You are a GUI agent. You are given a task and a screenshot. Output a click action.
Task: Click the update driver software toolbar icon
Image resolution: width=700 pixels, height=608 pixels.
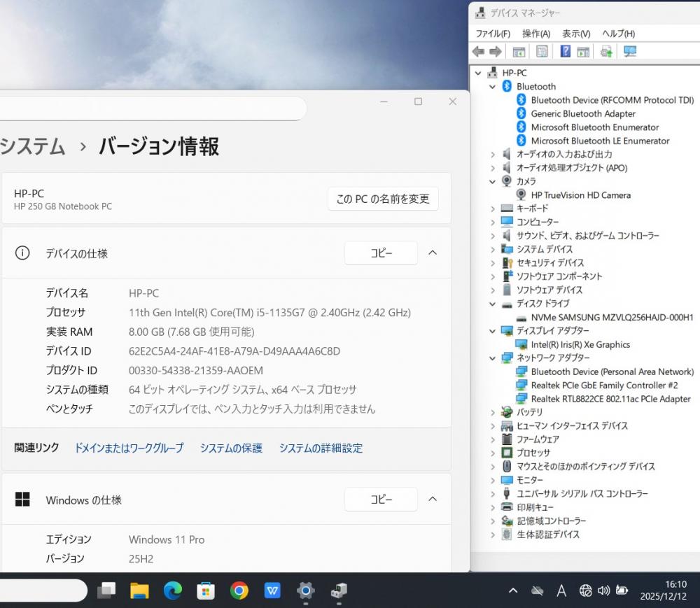pyautogui.click(x=606, y=52)
